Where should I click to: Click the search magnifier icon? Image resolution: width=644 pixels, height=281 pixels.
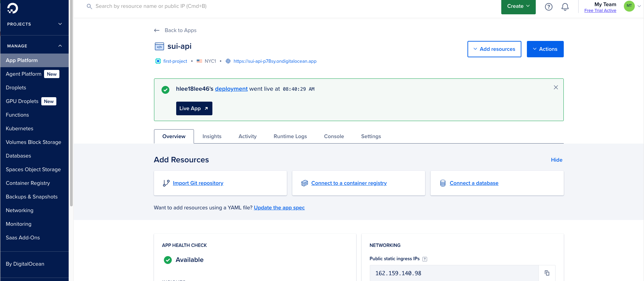pos(89,6)
